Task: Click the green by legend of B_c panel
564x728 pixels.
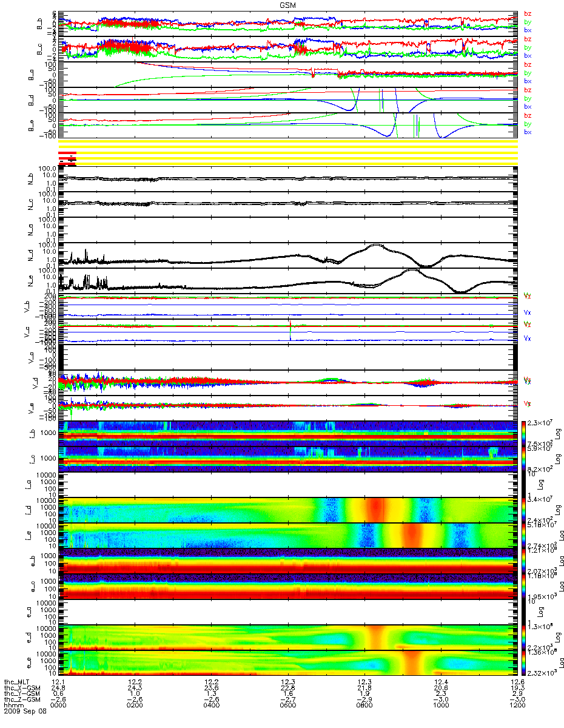Action: 528,47
